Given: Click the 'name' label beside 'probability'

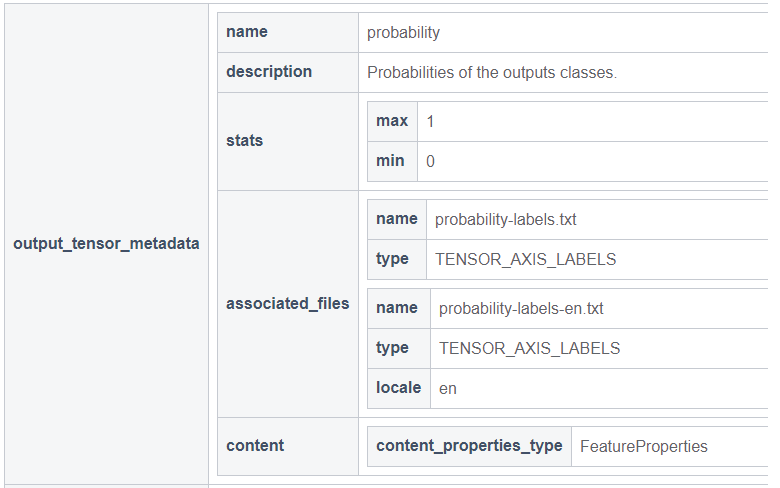Looking at the screenshot, I should click(x=247, y=32).
